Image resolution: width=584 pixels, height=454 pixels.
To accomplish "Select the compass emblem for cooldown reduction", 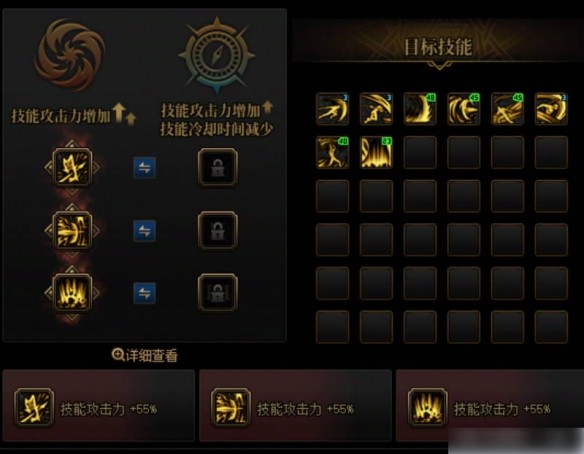I will click(x=217, y=55).
